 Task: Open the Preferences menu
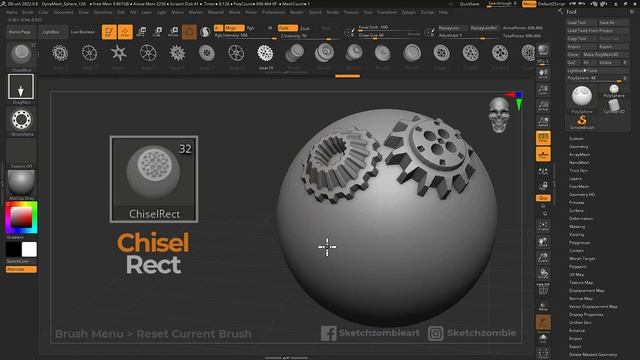pyautogui.click(x=273, y=13)
